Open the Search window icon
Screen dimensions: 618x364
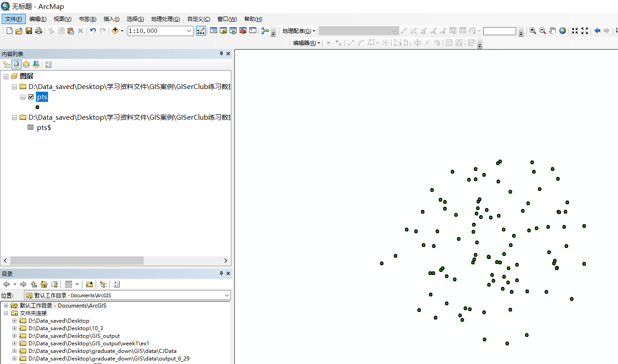pos(233,31)
